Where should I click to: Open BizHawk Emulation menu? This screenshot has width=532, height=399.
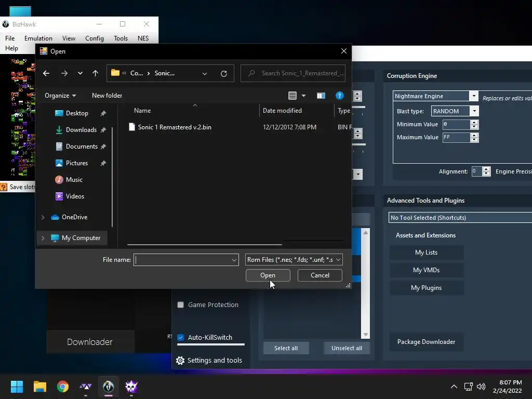tap(38, 38)
